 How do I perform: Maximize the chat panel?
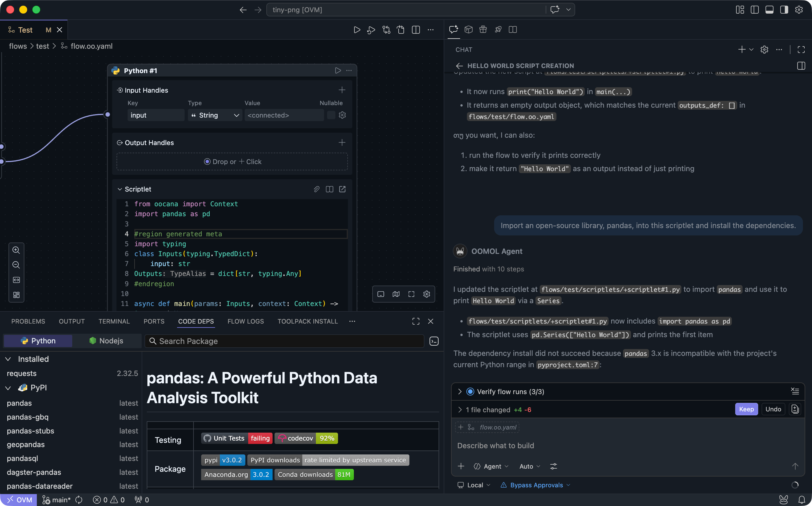click(801, 50)
